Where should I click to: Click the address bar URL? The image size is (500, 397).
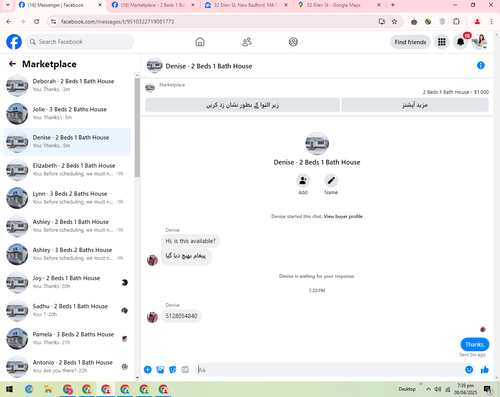coord(117,22)
